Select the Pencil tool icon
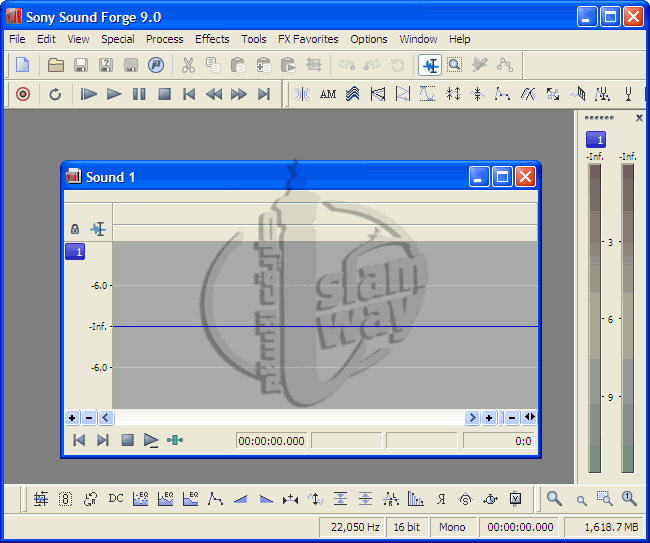 480,65
